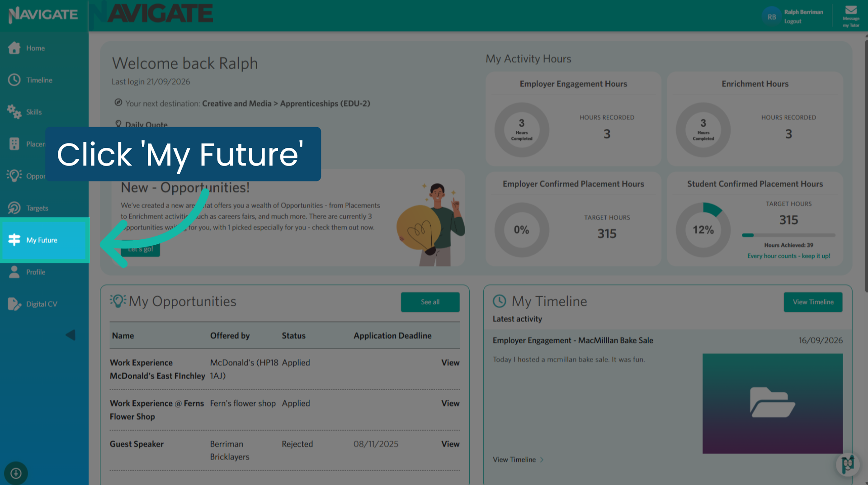The width and height of the screenshot is (868, 485).
Task: Select the Timeline clock icon
Action: pos(14,80)
